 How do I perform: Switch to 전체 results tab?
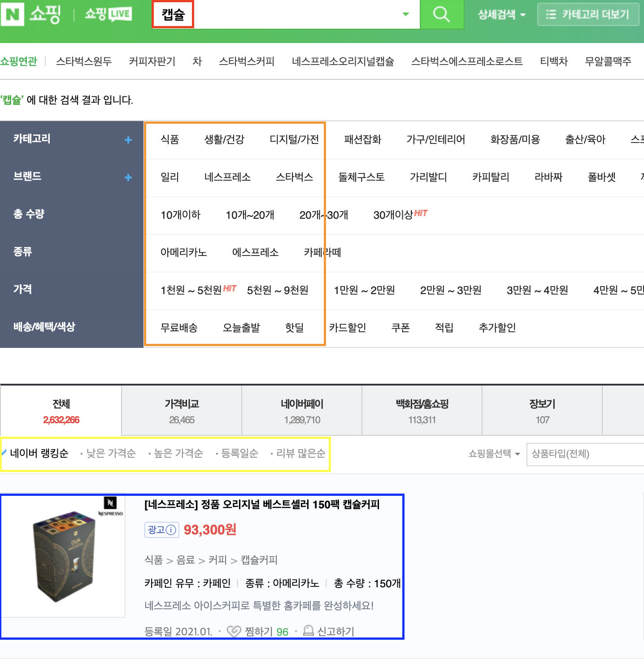[61, 411]
